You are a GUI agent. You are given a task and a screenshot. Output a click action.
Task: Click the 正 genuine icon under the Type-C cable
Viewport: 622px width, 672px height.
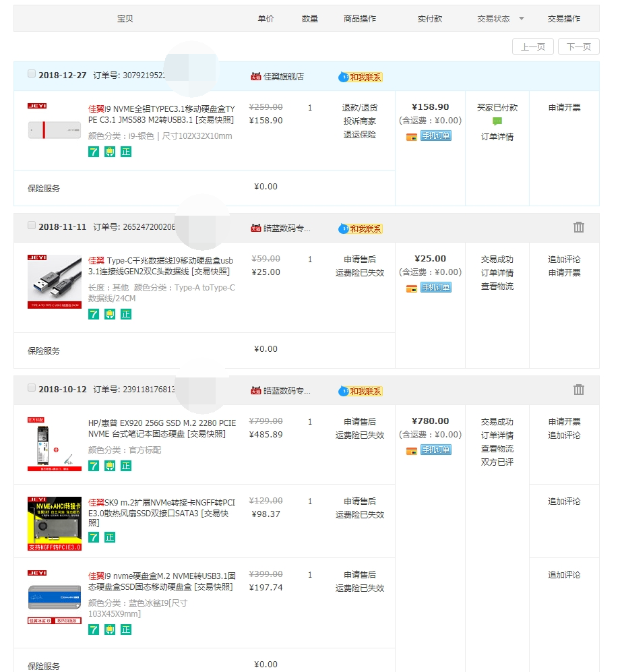pos(125,314)
